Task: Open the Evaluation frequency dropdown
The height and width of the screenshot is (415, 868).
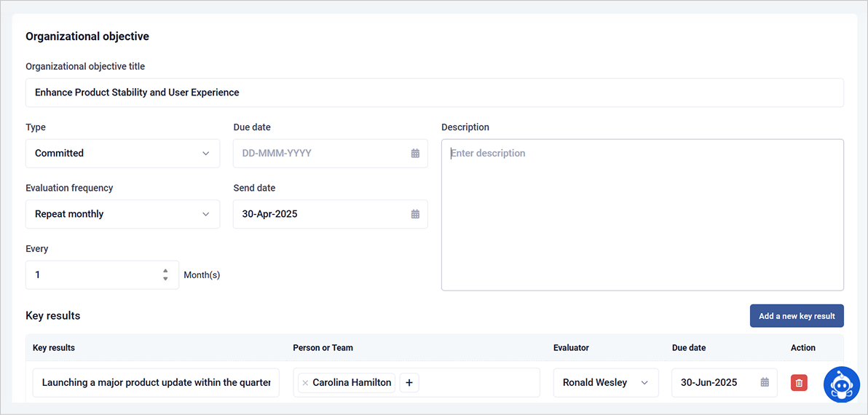Action: click(122, 214)
